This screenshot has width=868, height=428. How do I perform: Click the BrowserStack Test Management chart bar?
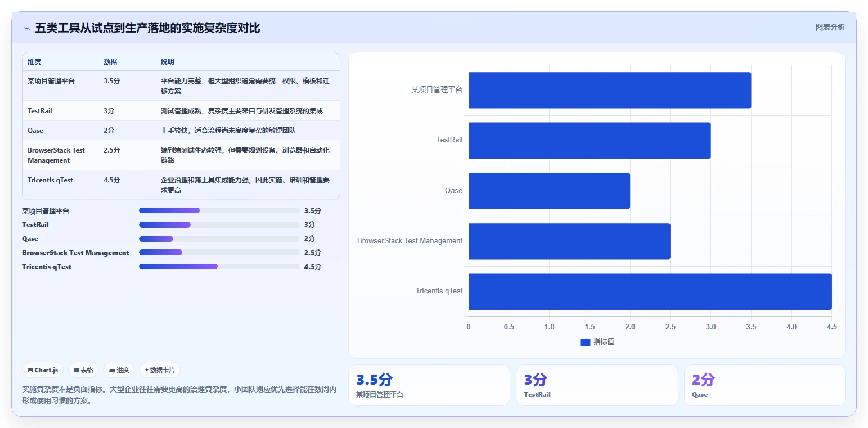pyautogui.click(x=569, y=241)
